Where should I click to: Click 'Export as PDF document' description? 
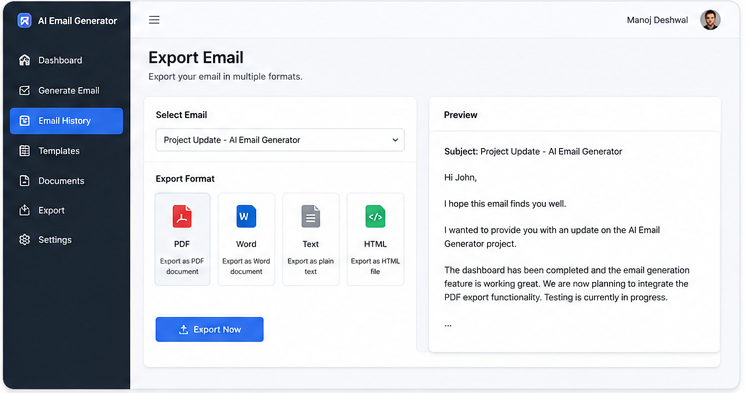(x=182, y=266)
